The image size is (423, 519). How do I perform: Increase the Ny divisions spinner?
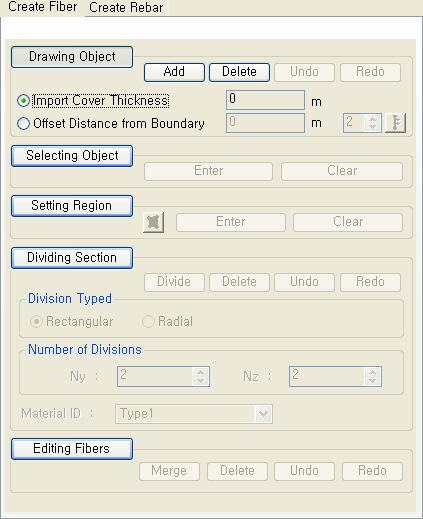(201, 373)
